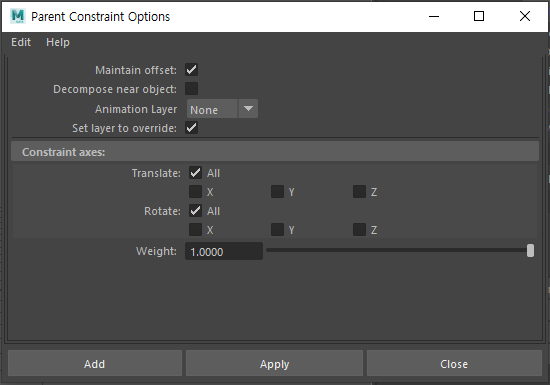The image size is (550, 385).
Task: Close the window with the X icon
Action: (525, 16)
